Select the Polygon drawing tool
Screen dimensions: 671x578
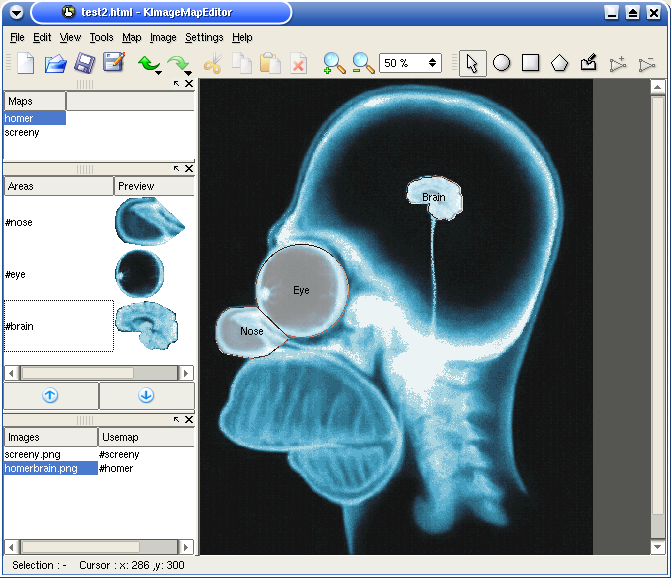(x=559, y=63)
